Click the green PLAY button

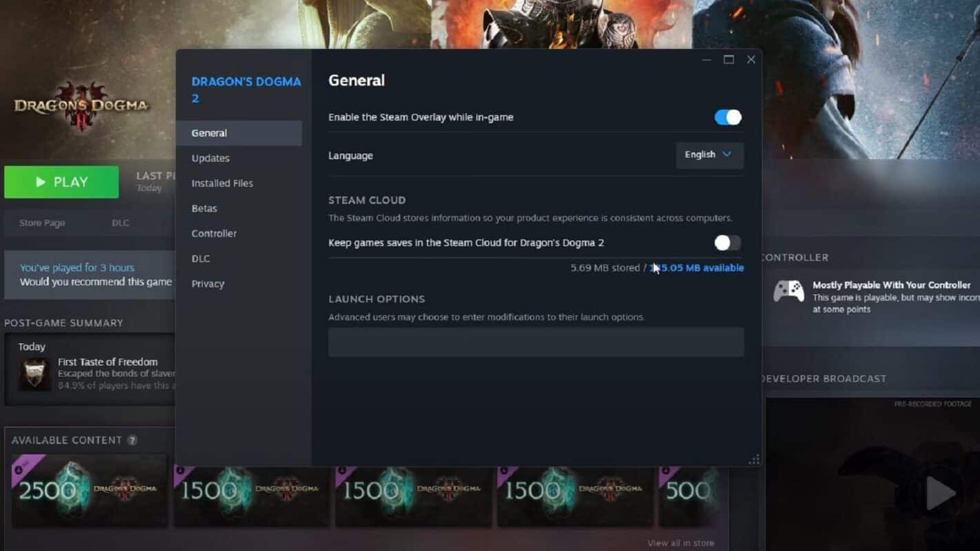click(x=61, y=182)
